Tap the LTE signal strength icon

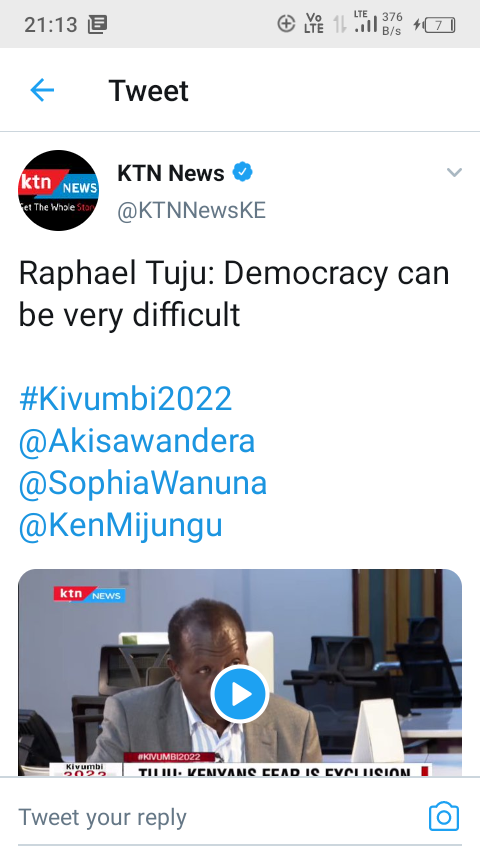click(x=366, y=22)
